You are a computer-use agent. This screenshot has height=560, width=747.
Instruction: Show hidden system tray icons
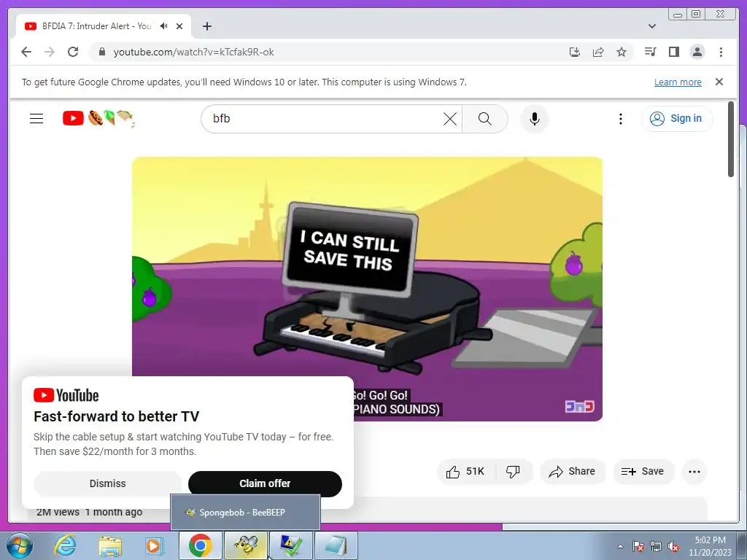coord(620,547)
